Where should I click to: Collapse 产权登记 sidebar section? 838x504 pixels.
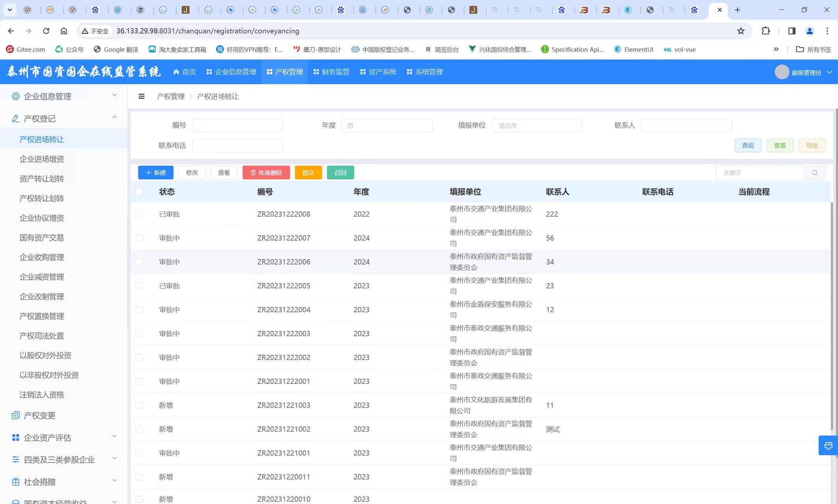(63, 119)
